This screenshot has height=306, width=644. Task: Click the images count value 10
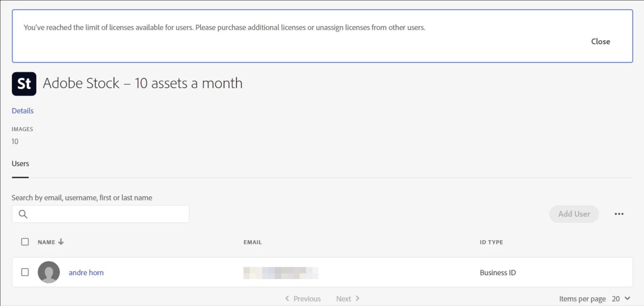pos(15,141)
